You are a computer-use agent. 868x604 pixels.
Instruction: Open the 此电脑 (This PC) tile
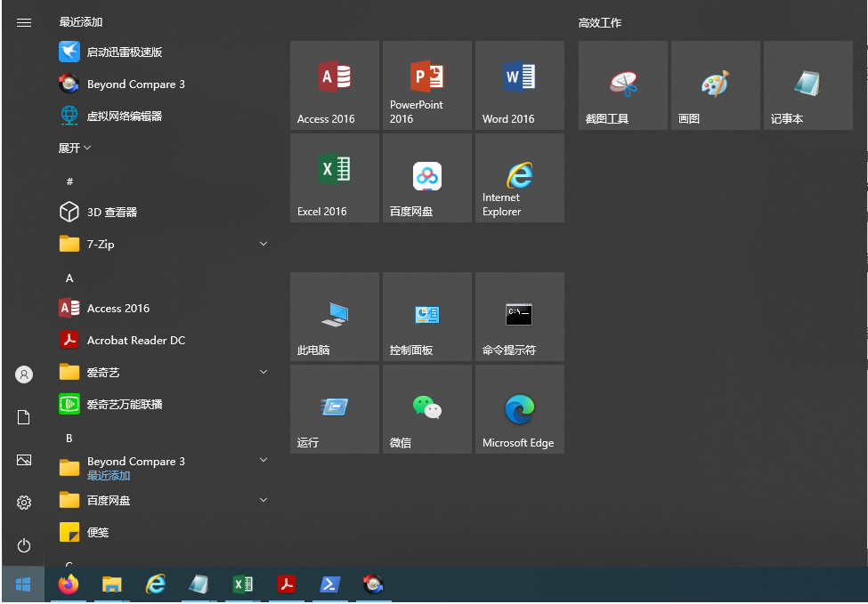point(334,317)
